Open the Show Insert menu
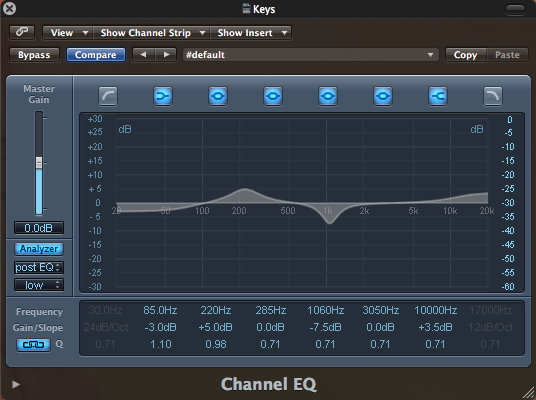 (251, 33)
